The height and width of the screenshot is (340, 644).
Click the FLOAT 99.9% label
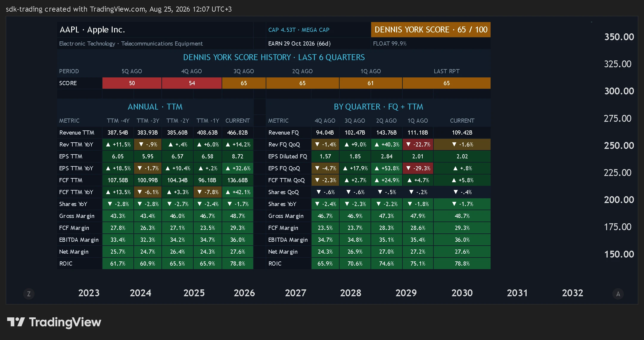(390, 43)
